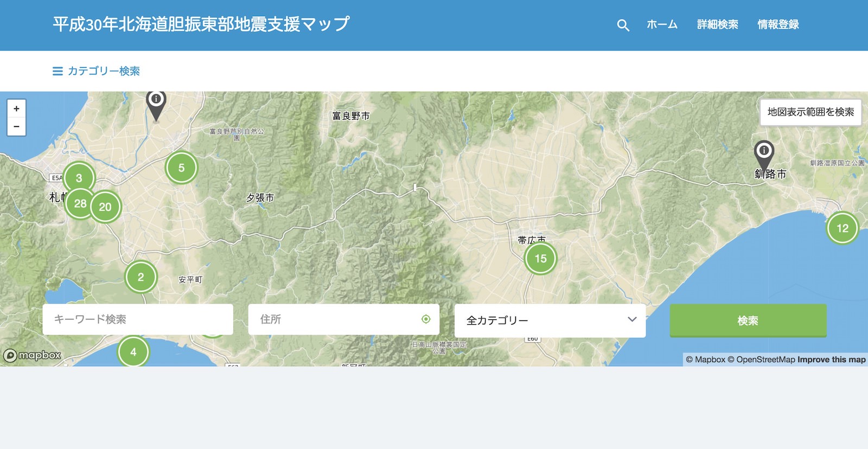The height and width of the screenshot is (449, 868).
Task: Click the 富良野芦別自然公園 map label
Action: point(237,134)
